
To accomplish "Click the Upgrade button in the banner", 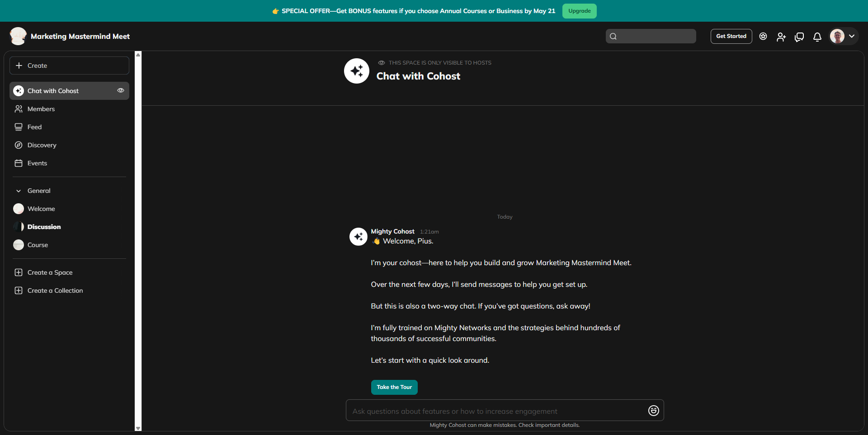I will [x=579, y=11].
